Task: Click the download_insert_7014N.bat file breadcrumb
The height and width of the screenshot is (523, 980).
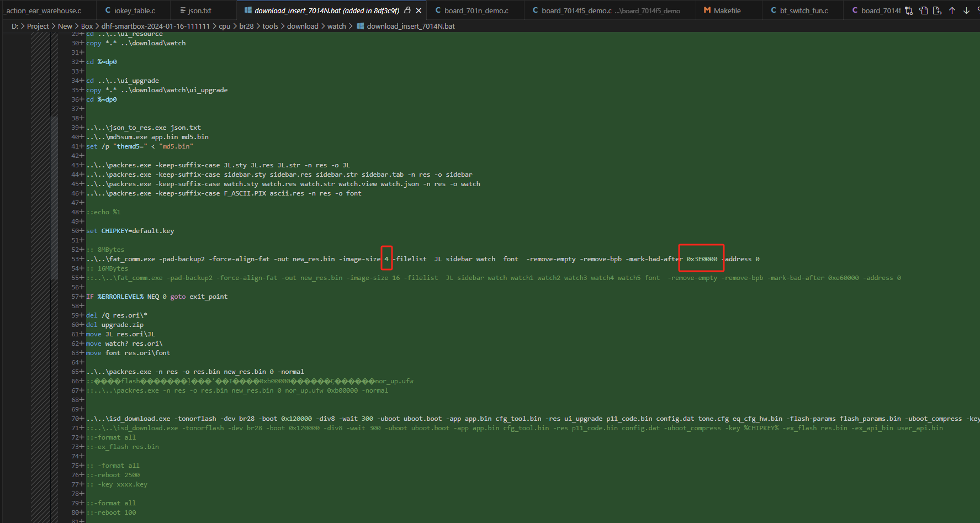Action: [406, 26]
